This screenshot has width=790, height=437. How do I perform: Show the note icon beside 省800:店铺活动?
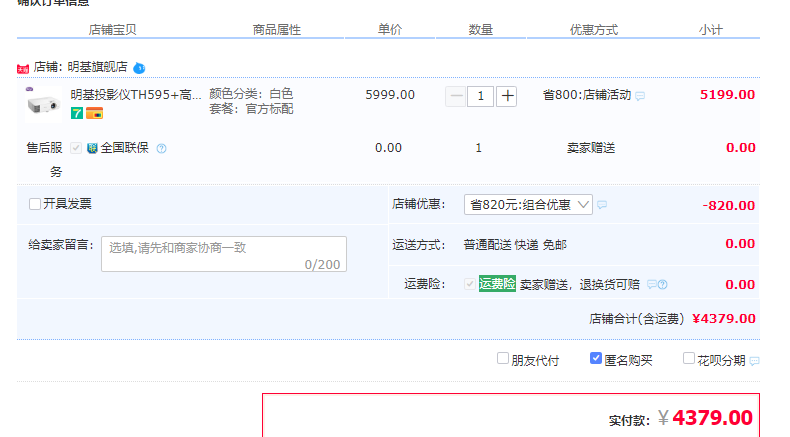tap(640, 96)
